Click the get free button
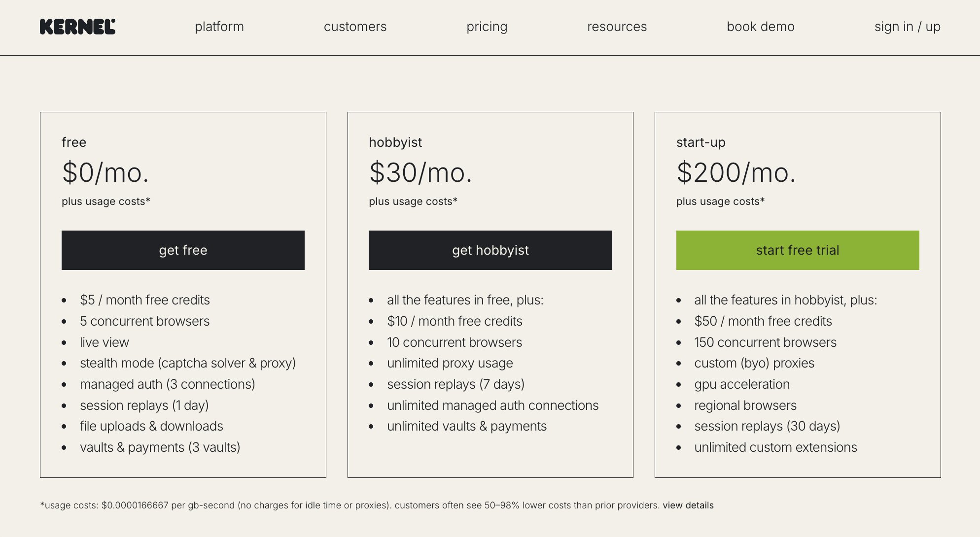The image size is (980, 537). [183, 250]
